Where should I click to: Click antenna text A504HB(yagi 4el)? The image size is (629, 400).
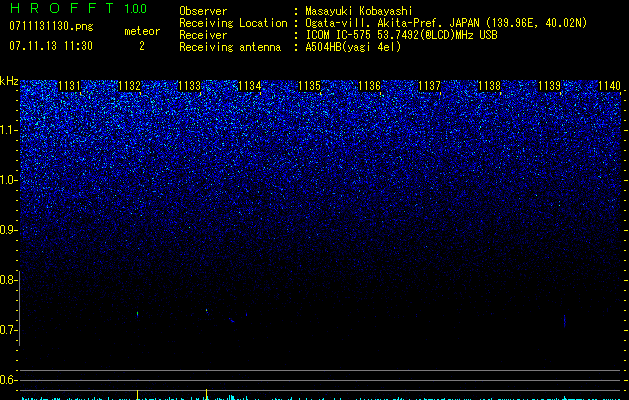coord(353,47)
